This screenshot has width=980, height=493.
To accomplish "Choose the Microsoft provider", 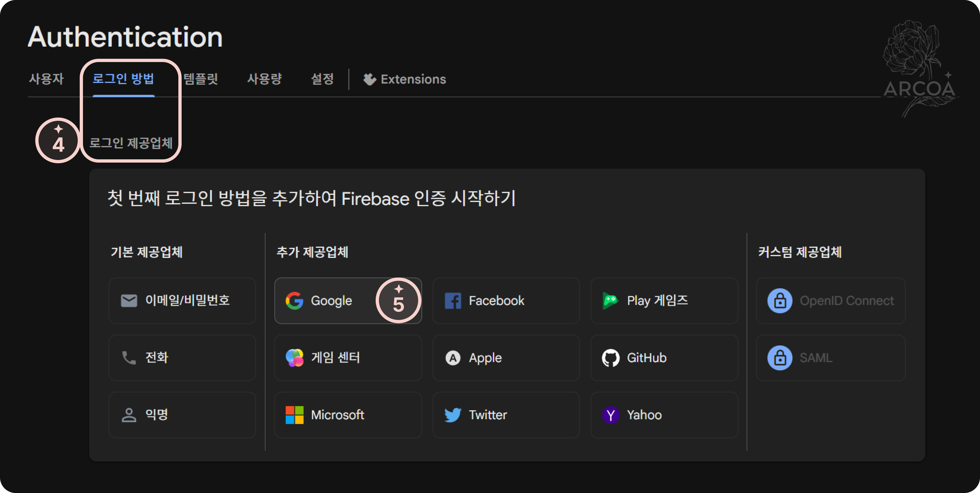I will pos(348,415).
